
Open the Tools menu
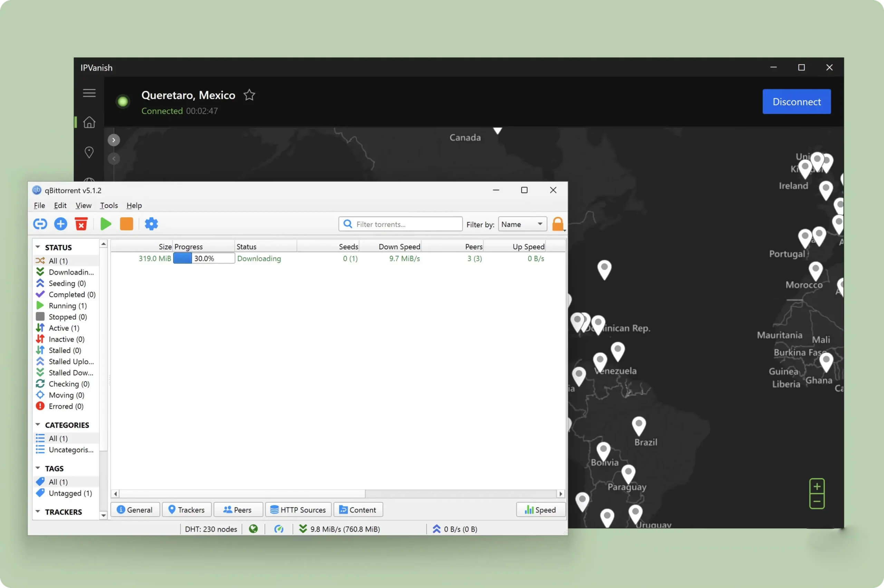(108, 206)
